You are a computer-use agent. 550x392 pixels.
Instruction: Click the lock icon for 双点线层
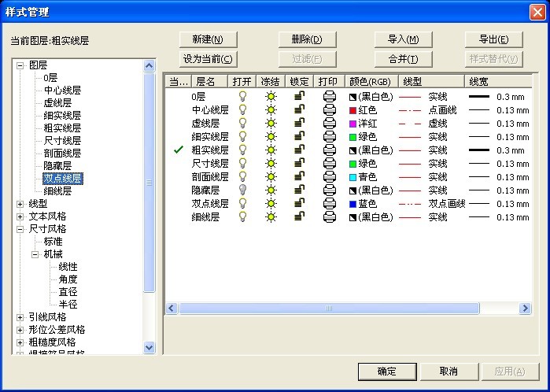(x=299, y=204)
